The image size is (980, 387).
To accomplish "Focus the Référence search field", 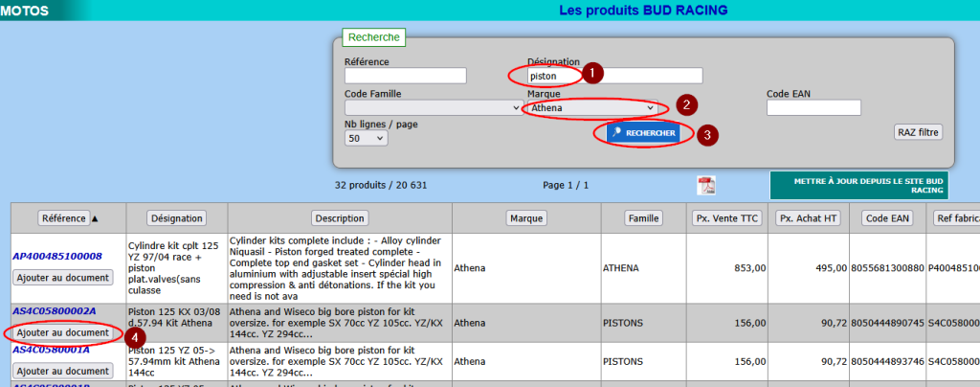I will [406, 76].
